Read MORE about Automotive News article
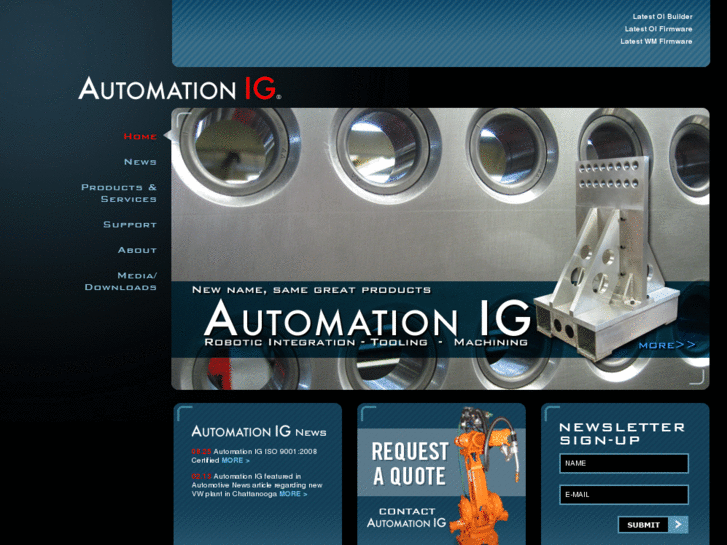This screenshot has width=727, height=545. pos(293,494)
